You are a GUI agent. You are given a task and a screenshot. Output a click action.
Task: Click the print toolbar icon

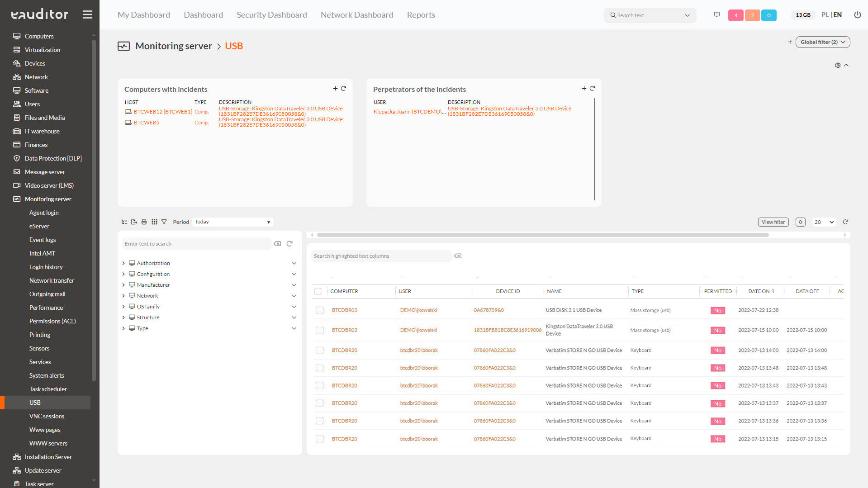click(144, 222)
